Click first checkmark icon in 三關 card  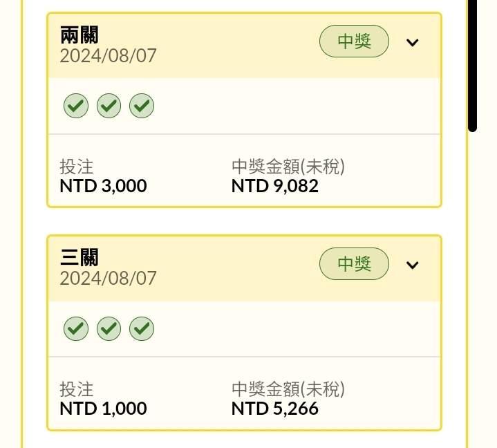point(76,328)
